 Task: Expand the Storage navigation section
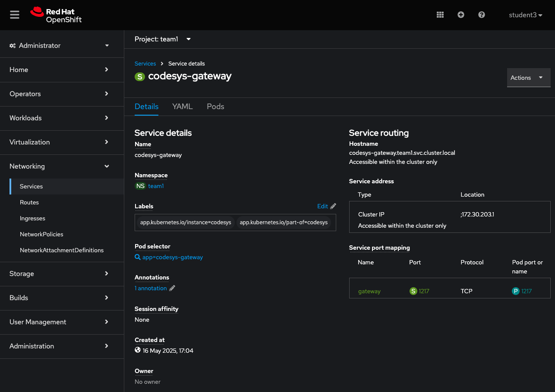[62, 273]
